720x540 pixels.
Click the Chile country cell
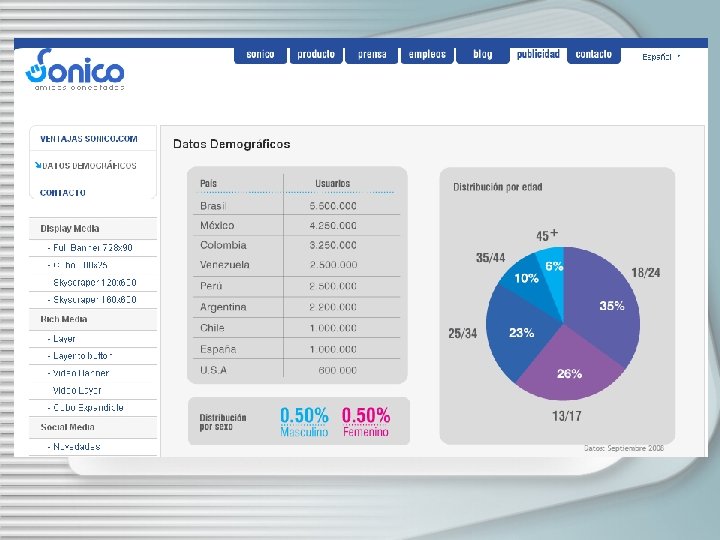coord(212,328)
